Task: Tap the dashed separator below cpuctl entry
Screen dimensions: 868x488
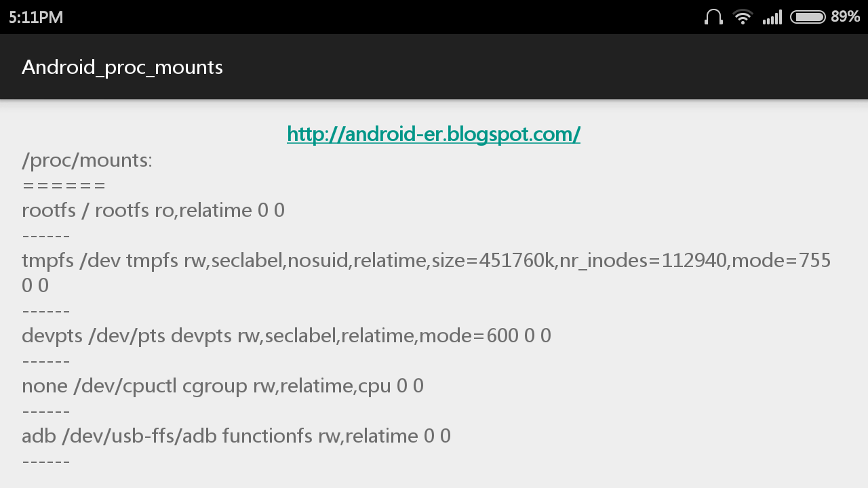Action: tap(46, 411)
